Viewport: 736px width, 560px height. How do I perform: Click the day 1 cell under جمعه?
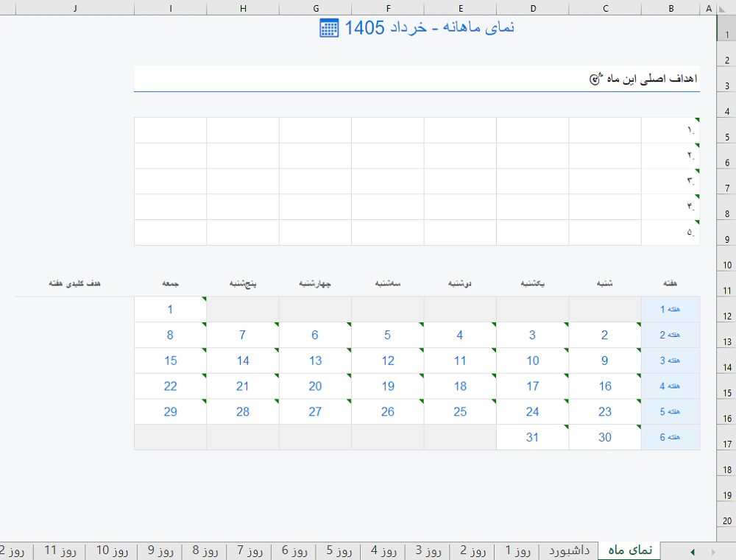[x=170, y=309]
